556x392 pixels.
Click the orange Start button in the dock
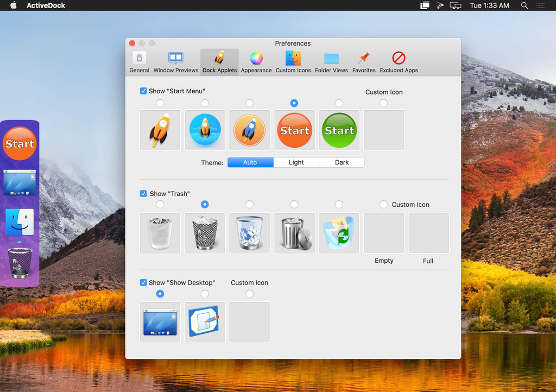(x=20, y=144)
